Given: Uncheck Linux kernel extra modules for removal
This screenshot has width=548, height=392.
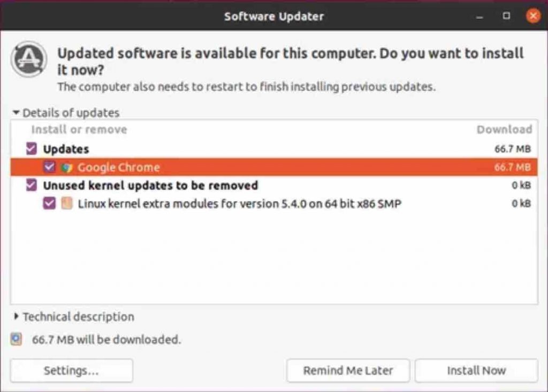Looking at the screenshot, I should click(x=49, y=203).
